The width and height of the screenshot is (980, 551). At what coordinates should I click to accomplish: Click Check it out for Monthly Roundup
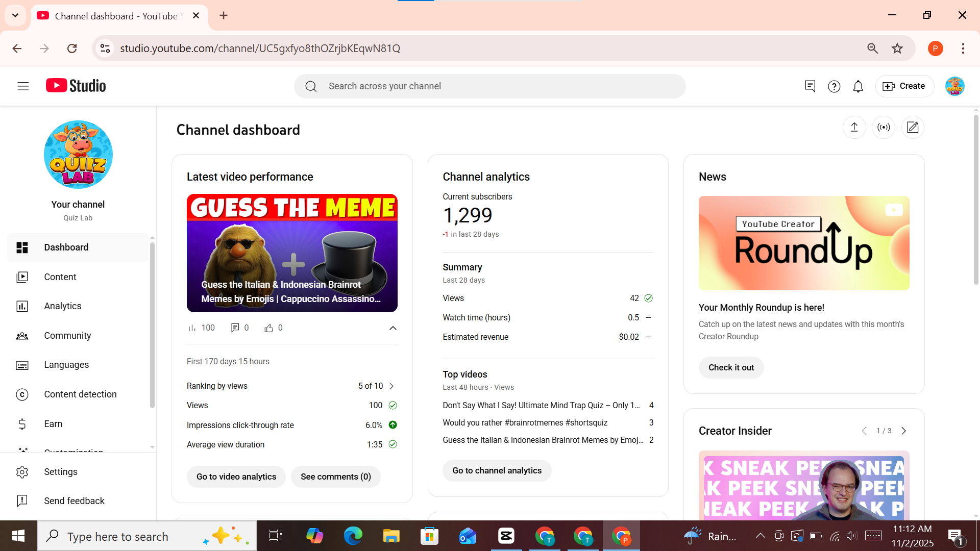point(730,367)
